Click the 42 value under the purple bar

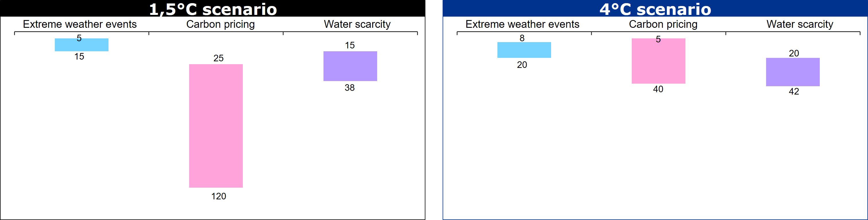click(x=794, y=91)
